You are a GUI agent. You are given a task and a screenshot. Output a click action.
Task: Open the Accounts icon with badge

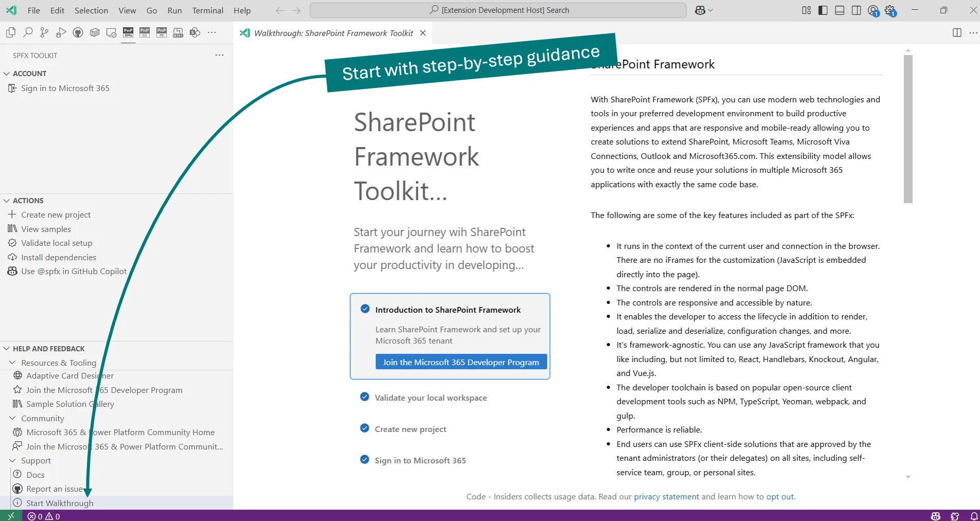(873, 10)
